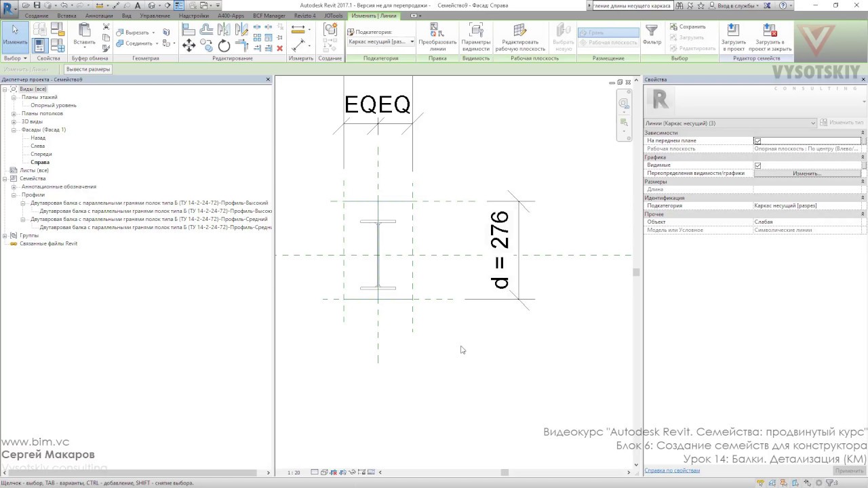The height and width of the screenshot is (488, 868).
Task: Open the Подкатегория dropdown in ribbon
Action: tap(380, 41)
